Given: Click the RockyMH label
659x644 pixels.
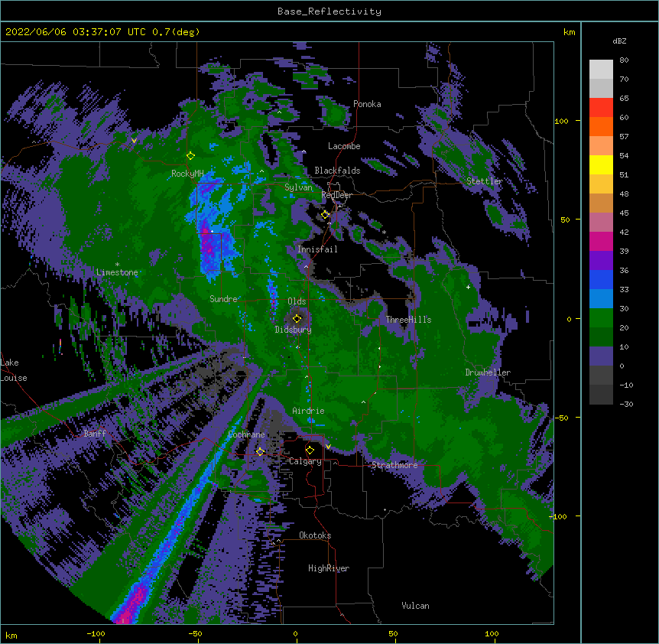Looking at the screenshot, I should click(187, 174).
